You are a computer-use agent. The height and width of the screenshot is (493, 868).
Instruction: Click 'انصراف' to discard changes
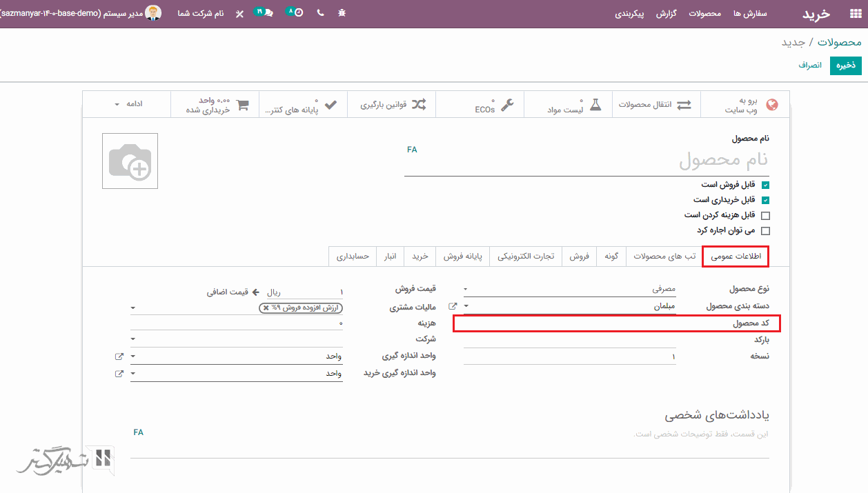pyautogui.click(x=810, y=65)
